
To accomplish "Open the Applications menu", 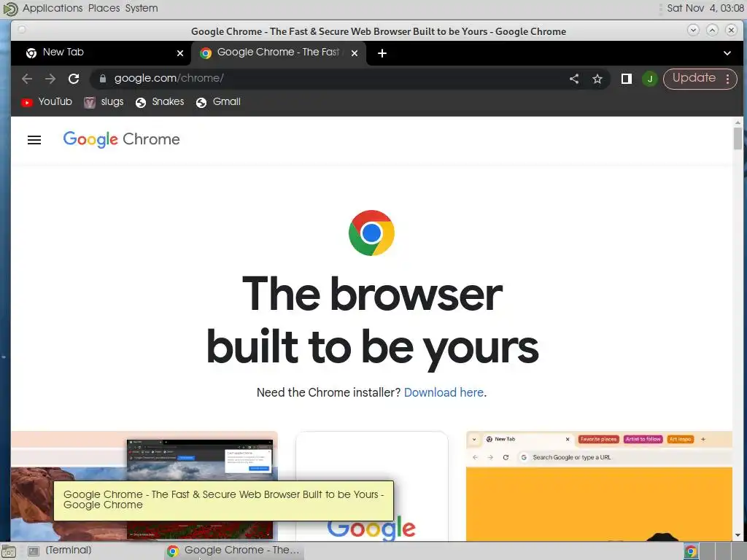I will coord(53,8).
